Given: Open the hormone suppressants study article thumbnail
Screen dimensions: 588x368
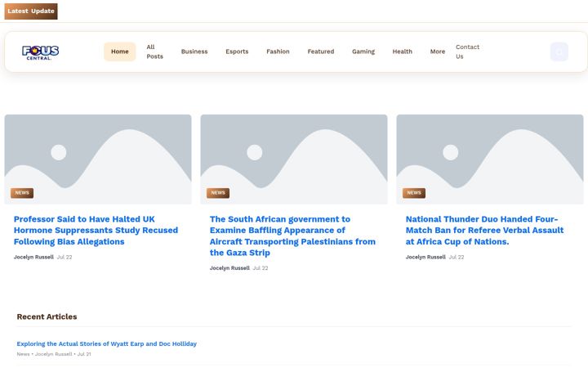Looking at the screenshot, I should tap(98, 159).
